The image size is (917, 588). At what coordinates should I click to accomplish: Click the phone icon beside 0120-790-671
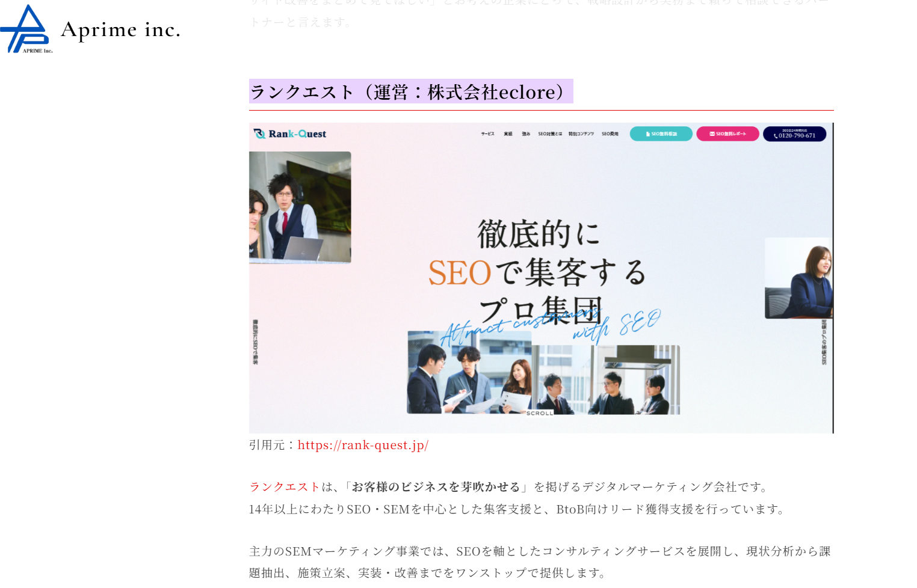(776, 136)
